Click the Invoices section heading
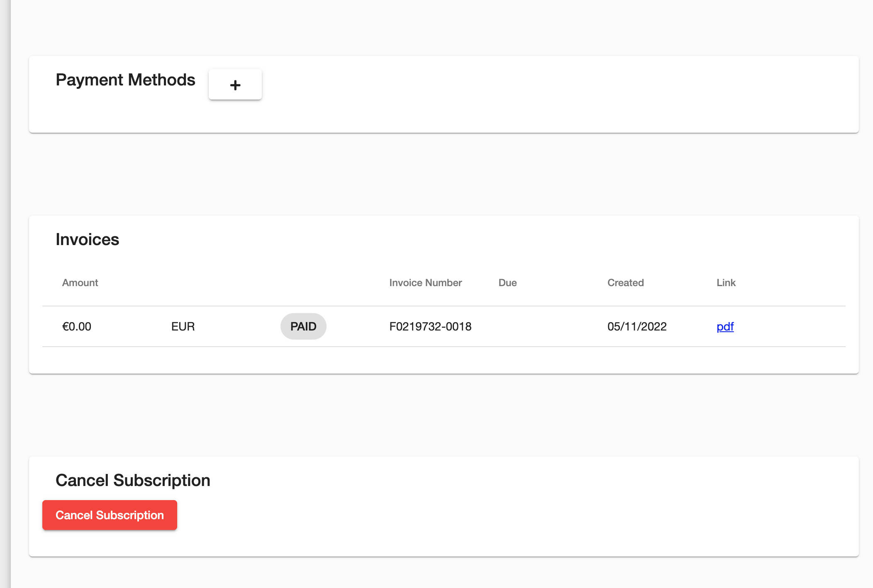 tap(88, 239)
